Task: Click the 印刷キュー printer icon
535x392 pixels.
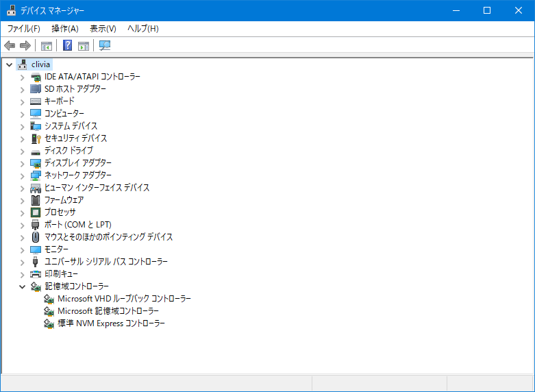Action: point(36,274)
